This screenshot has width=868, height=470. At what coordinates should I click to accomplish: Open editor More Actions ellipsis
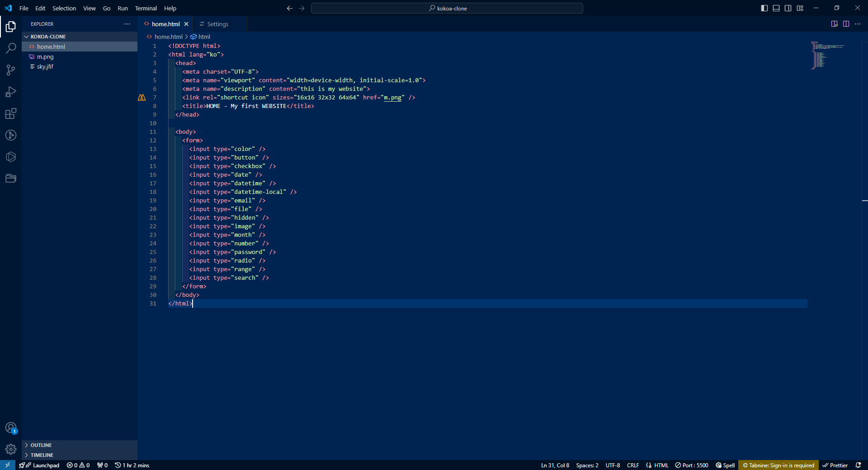858,24
